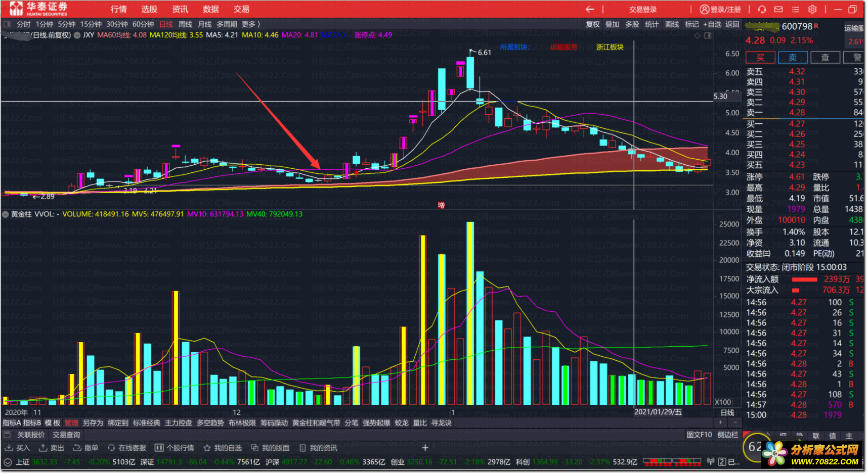This screenshot has height=474, width=868.
Task: Click the 登录/注册 user avatar icon
Action: coord(705,9)
